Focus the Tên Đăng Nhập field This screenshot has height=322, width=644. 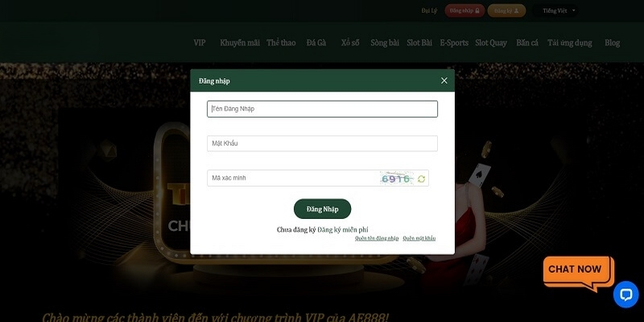323,109
